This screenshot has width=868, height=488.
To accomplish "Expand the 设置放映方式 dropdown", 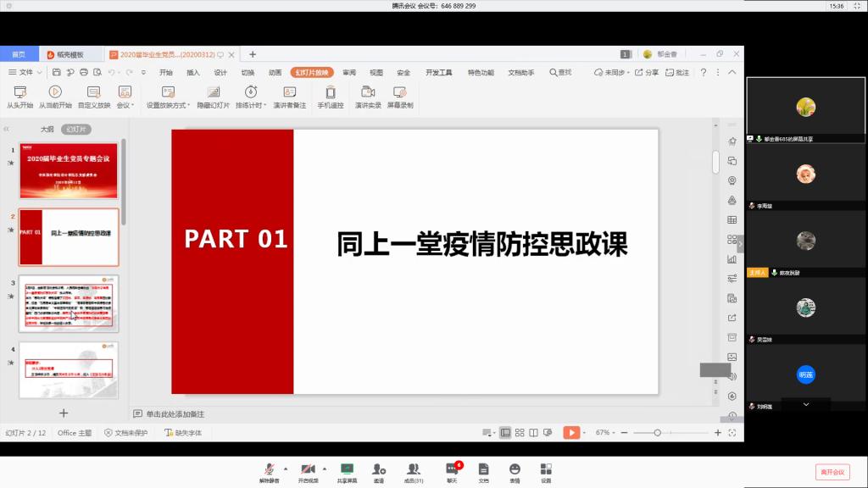I will (x=167, y=106).
